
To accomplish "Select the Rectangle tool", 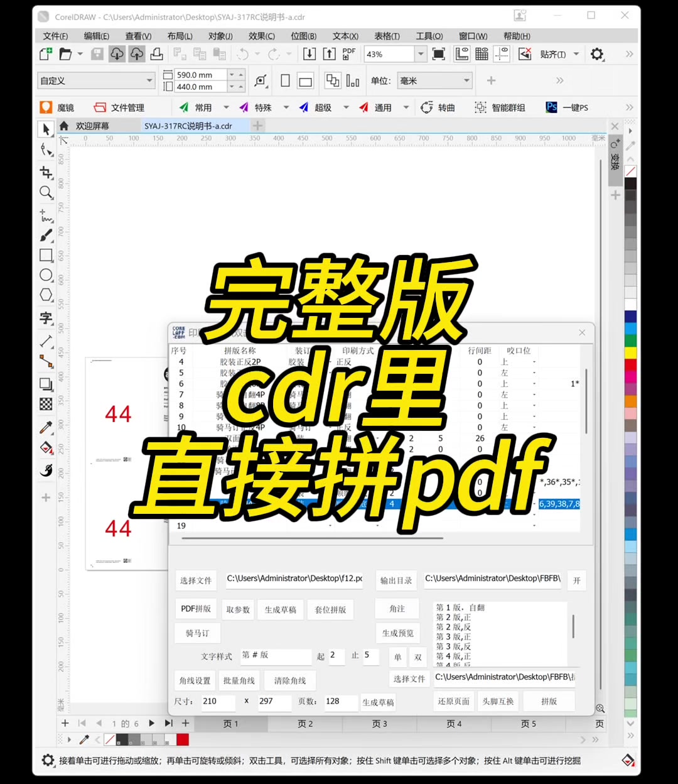I will click(45, 255).
